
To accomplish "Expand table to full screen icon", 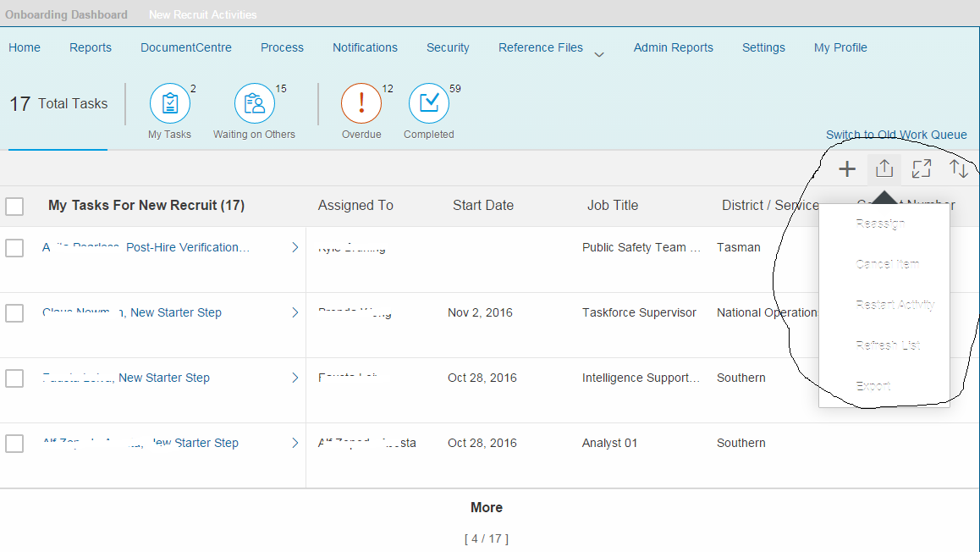I will point(922,168).
